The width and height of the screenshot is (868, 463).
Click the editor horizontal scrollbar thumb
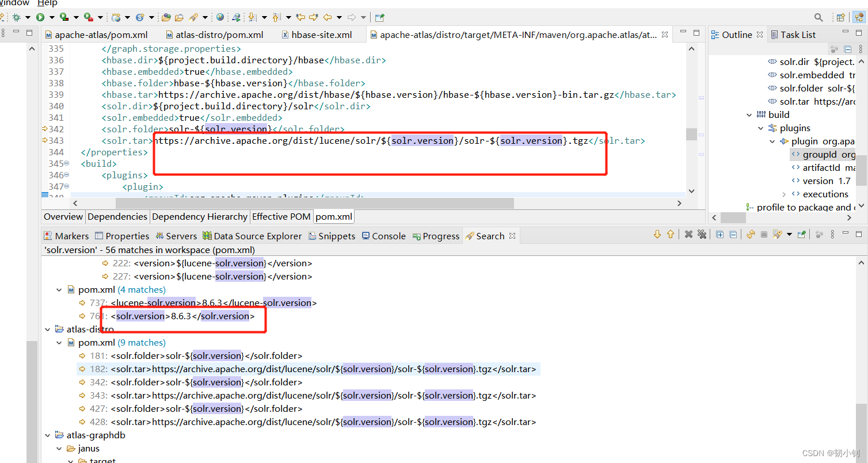(314, 203)
